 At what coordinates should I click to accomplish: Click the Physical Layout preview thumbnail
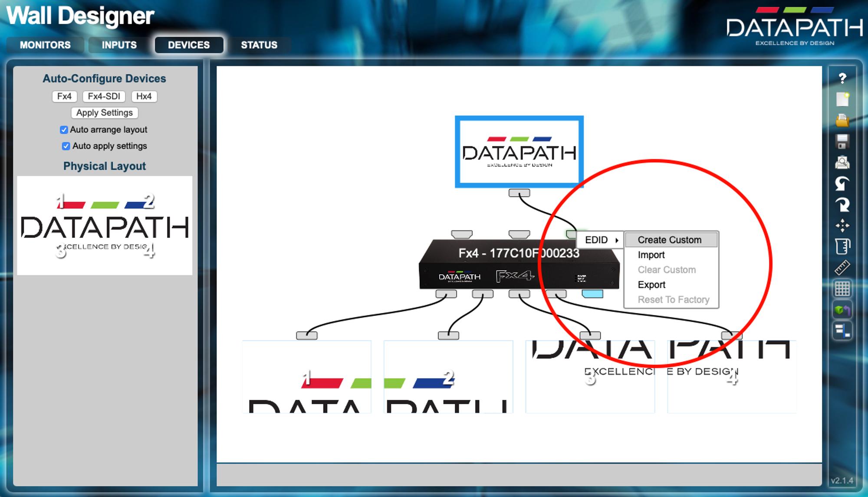click(105, 225)
